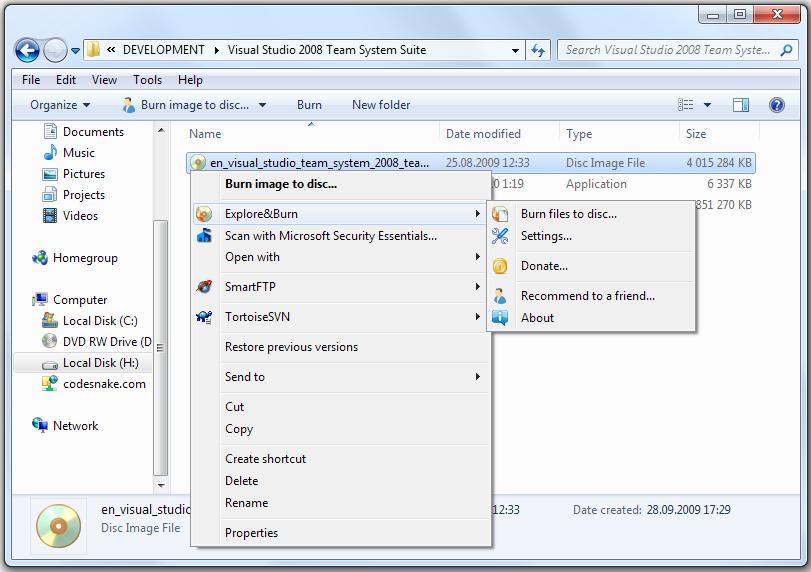Click the DEVELOPMENT breadcrumb segment
Screen dimensions: 811x572
click(x=163, y=50)
